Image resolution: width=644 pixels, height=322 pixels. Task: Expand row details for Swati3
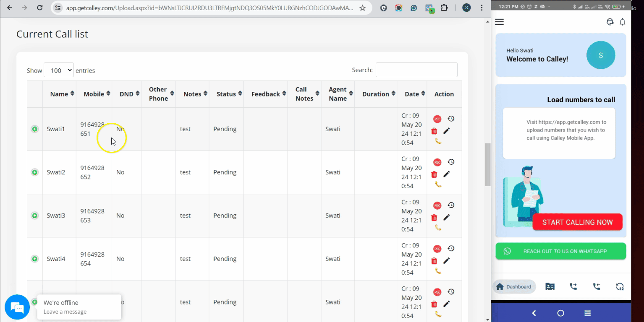[35, 216]
